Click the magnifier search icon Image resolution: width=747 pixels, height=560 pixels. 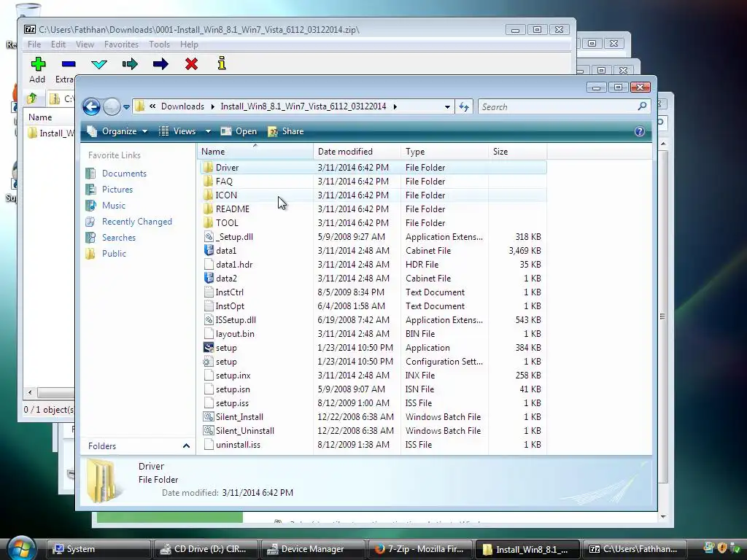642,106
